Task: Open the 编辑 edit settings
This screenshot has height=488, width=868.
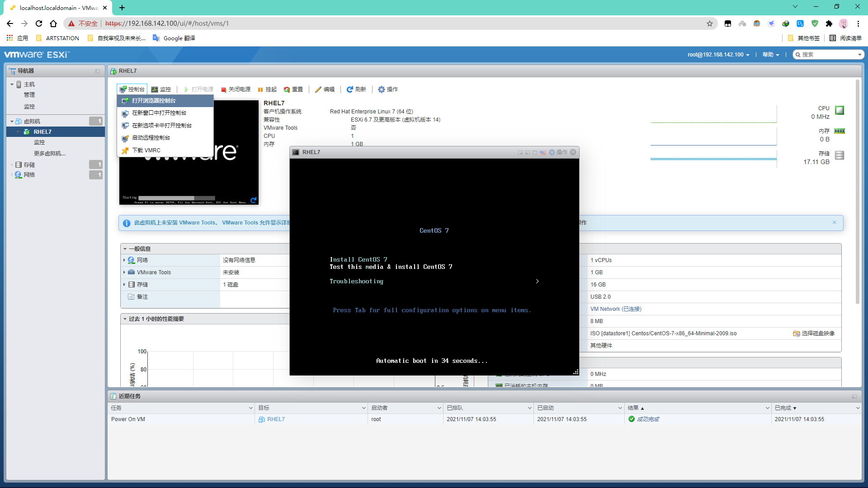Action: [325, 89]
